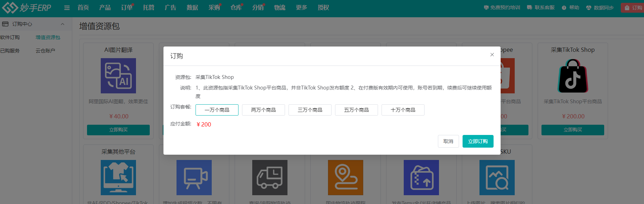
Task: Select the Temu publish card icon
Action: (421, 178)
